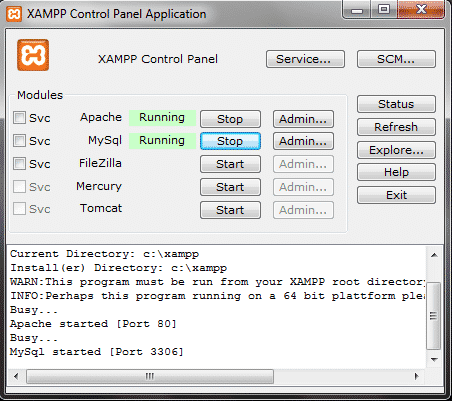Click the FileZilla module name
This screenshot has width=452, height=401.
click(100, 163)
